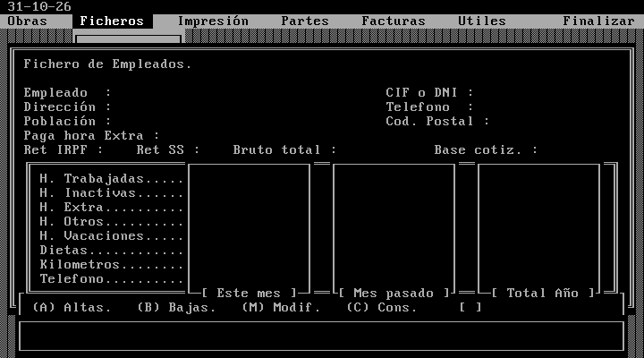
Task: Open the Obras menu
Action: (x=27, y=21)
